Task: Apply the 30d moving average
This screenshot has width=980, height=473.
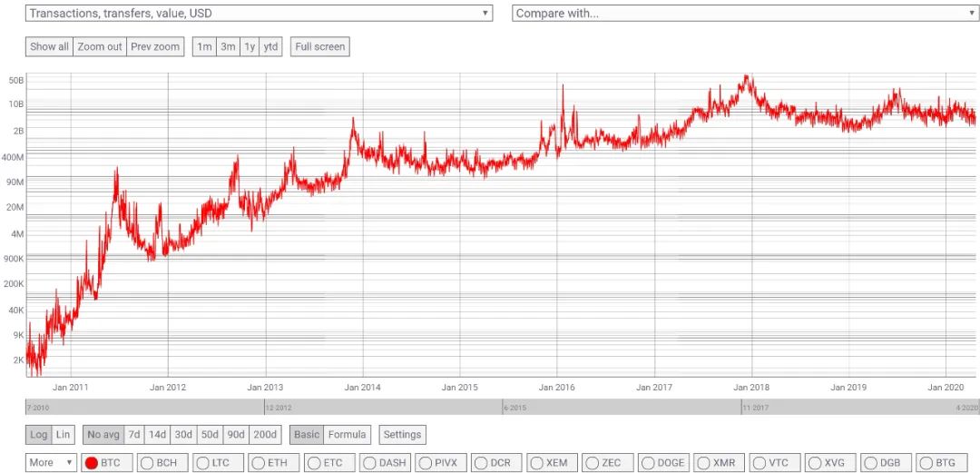Action: tap(183, 434)
